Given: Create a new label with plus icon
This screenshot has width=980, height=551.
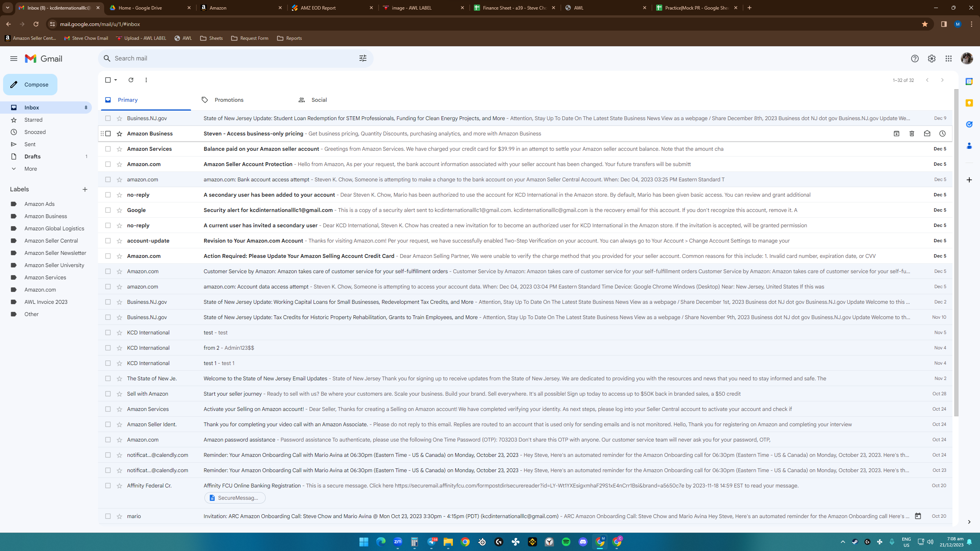Looking at the screenshot, I should [x=85, y=189].
